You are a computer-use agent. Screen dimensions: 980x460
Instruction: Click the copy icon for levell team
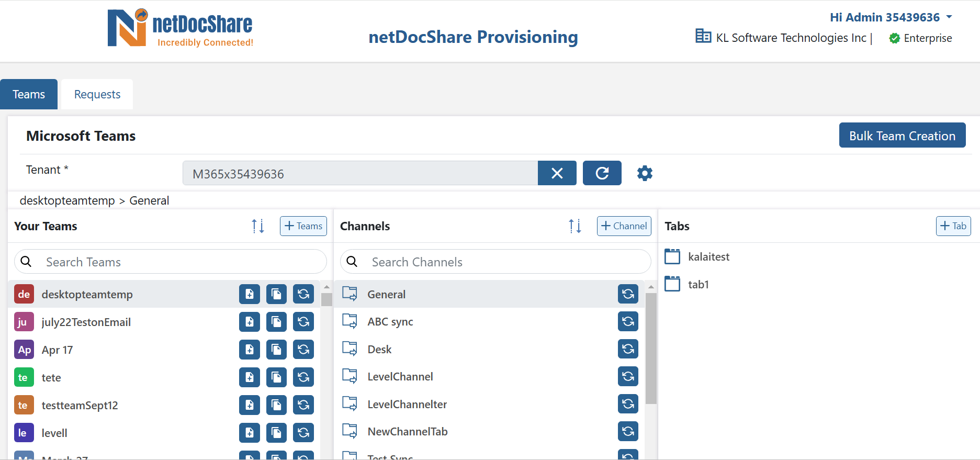click(276, 433)
